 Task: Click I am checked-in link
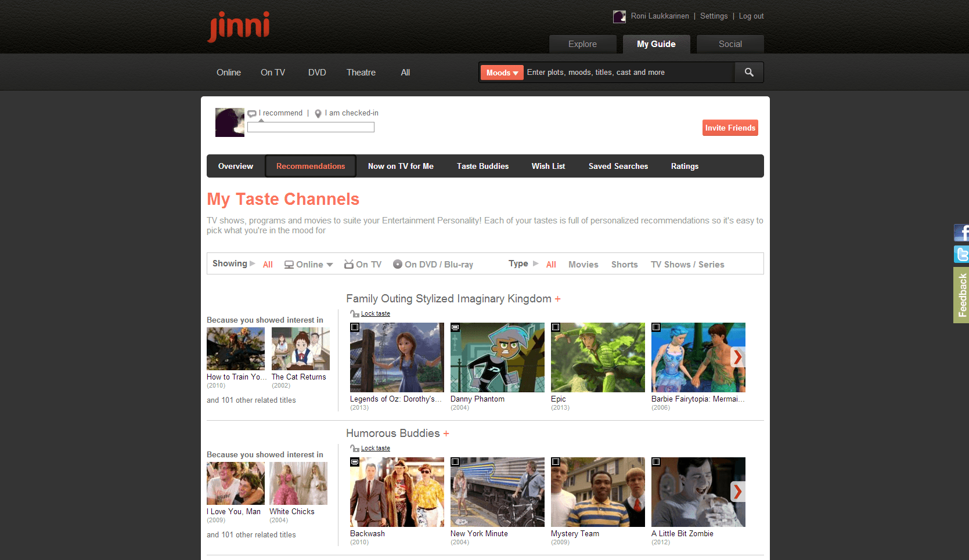tap(352, 113)
